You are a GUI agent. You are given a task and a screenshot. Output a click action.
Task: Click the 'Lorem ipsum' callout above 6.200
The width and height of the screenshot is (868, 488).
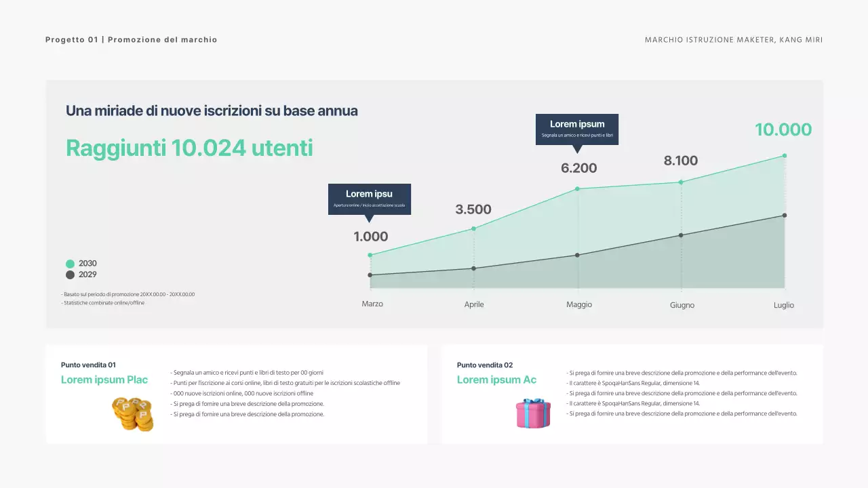tap(577, 129)
